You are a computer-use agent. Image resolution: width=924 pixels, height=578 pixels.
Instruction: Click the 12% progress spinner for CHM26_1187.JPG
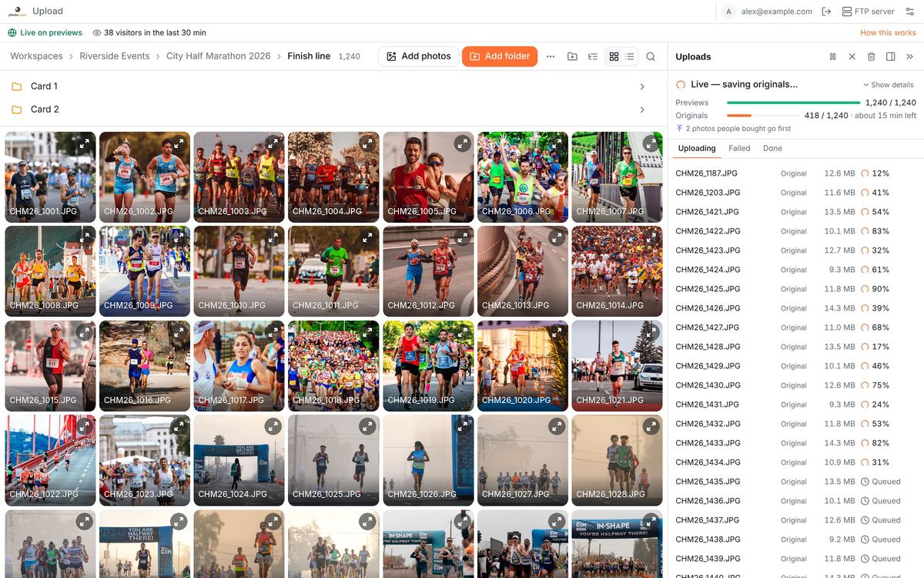(865, 173)
